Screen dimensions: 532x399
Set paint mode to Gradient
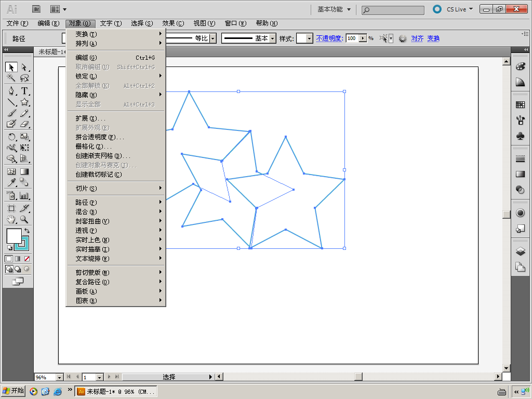(18, 259)
